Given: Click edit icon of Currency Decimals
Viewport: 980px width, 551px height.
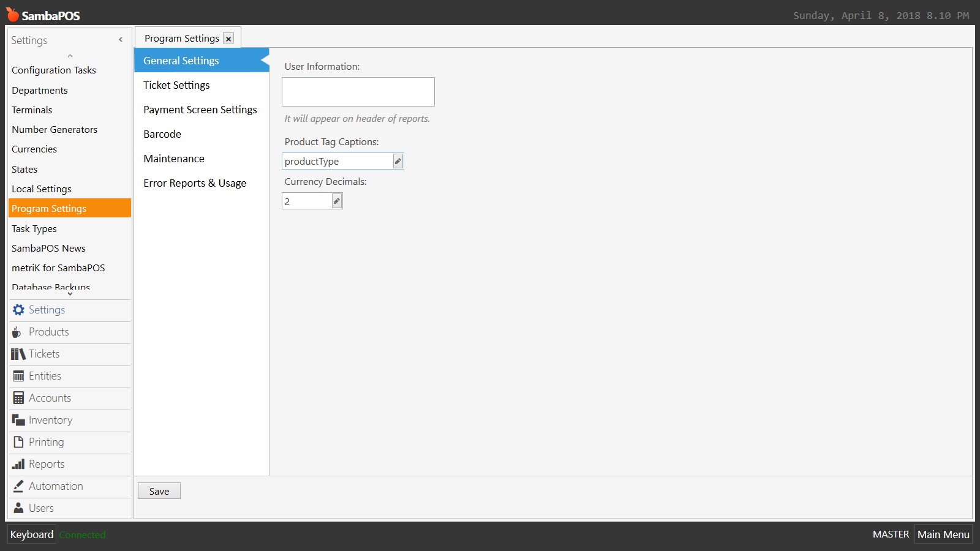Looking at the screenshot, I should [336, 201].
